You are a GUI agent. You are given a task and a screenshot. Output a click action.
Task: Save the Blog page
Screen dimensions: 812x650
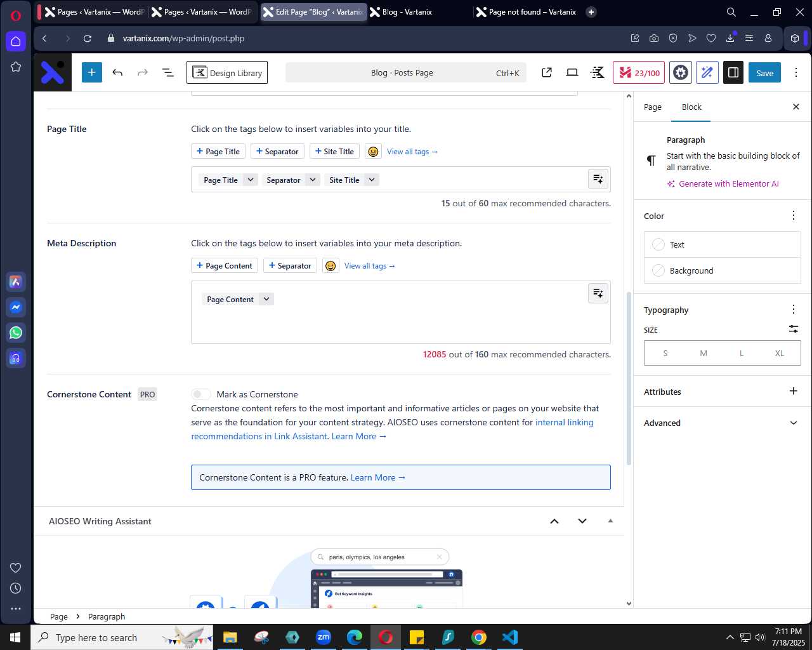point(764,72)
